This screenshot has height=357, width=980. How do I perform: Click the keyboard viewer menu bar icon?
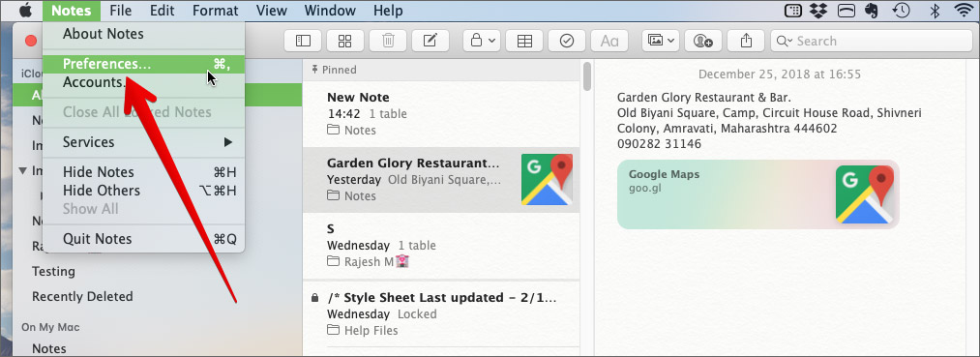792,11
